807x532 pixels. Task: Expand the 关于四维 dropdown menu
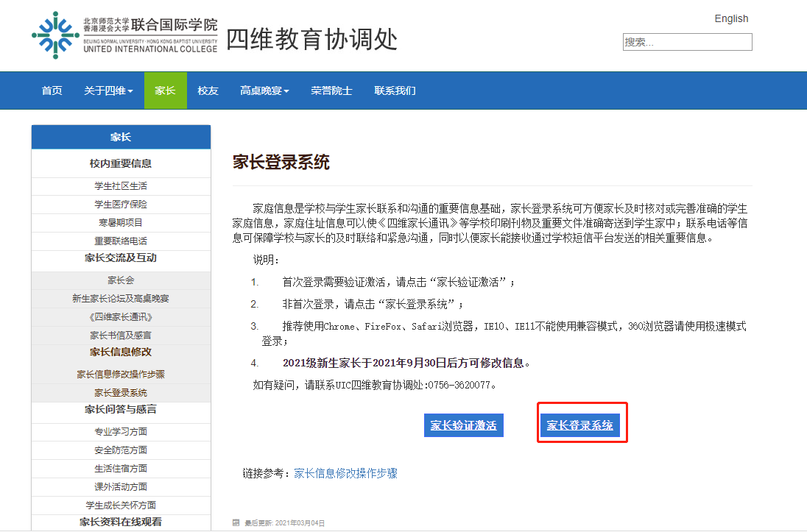pos(108,91)
